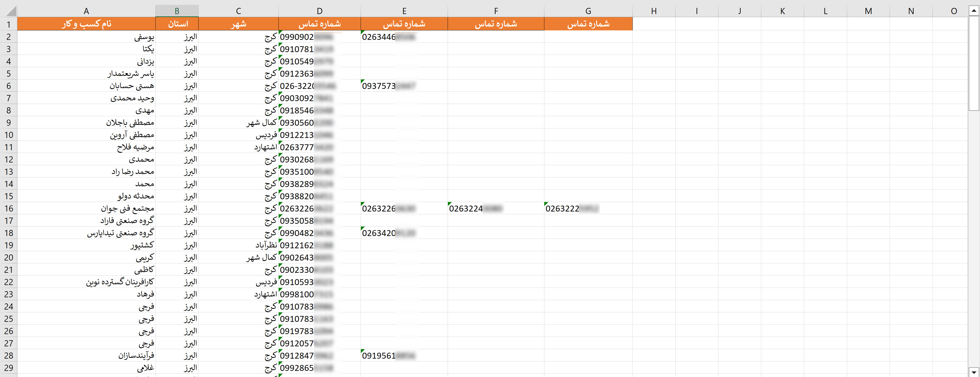
Task: Select province cell 'البرز' in row 14
Action: (x=177, y=184)
